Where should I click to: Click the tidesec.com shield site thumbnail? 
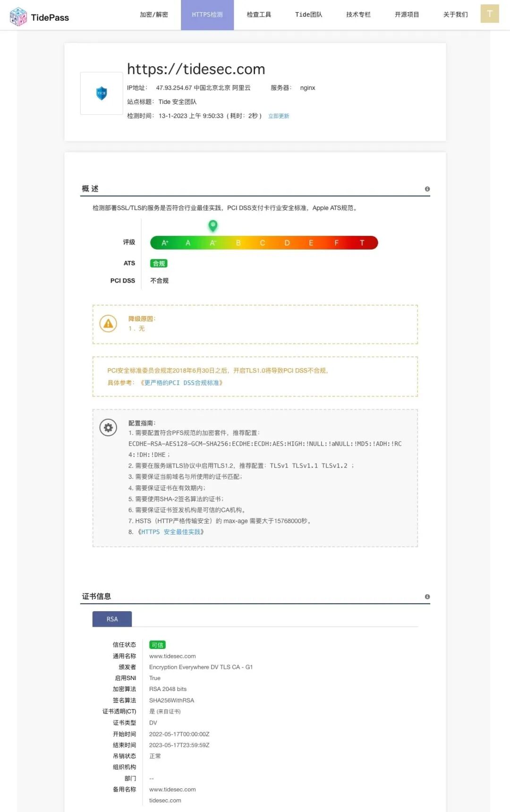tap(102, 93)
